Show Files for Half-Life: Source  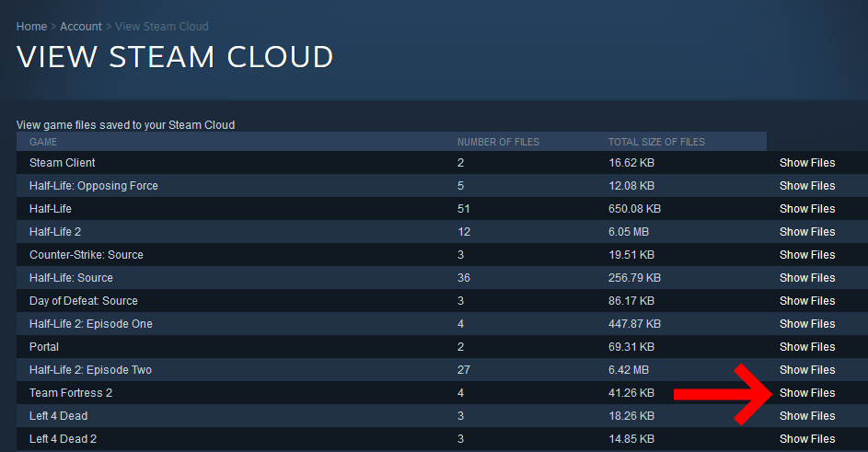point(807,278)
